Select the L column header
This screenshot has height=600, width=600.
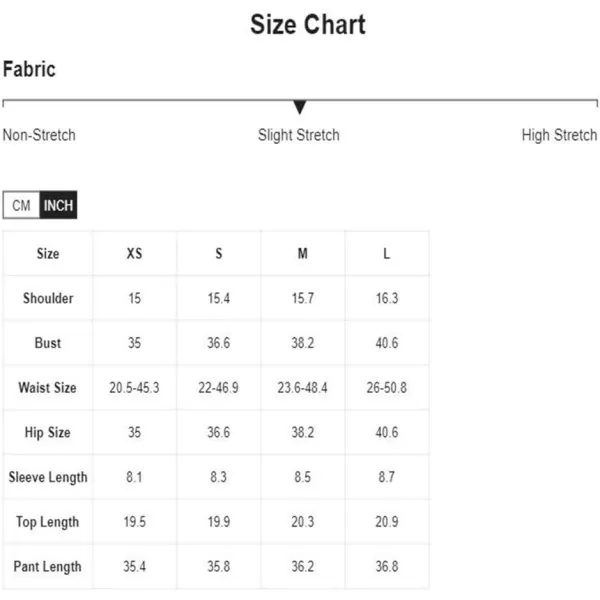pyautogui.click(x=386, y=253)
